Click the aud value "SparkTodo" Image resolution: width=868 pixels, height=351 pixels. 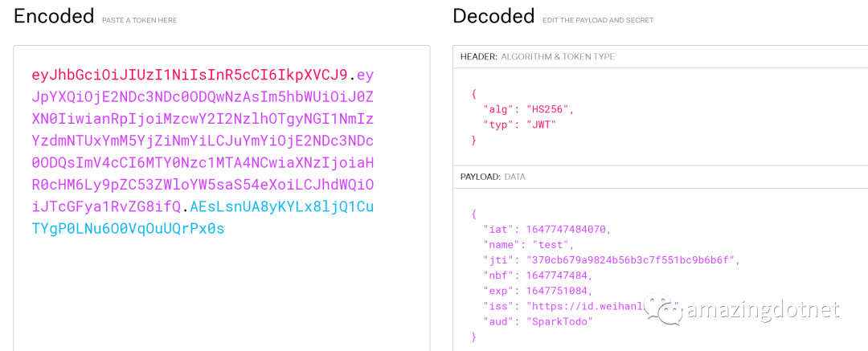click(x=559, y=321)
